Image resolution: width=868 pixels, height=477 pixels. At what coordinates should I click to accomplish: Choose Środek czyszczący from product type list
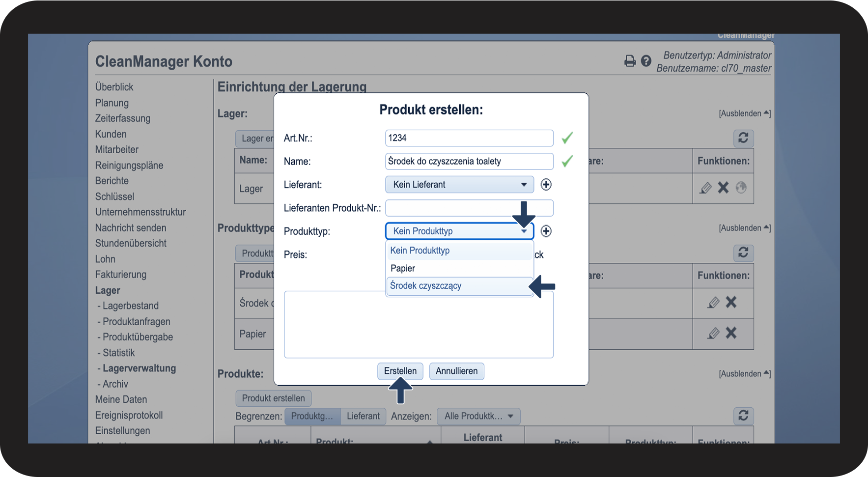[x=459, y=286]
